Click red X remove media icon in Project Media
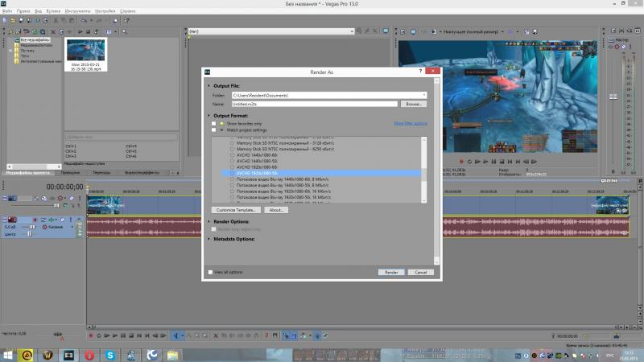 point(53,31)
